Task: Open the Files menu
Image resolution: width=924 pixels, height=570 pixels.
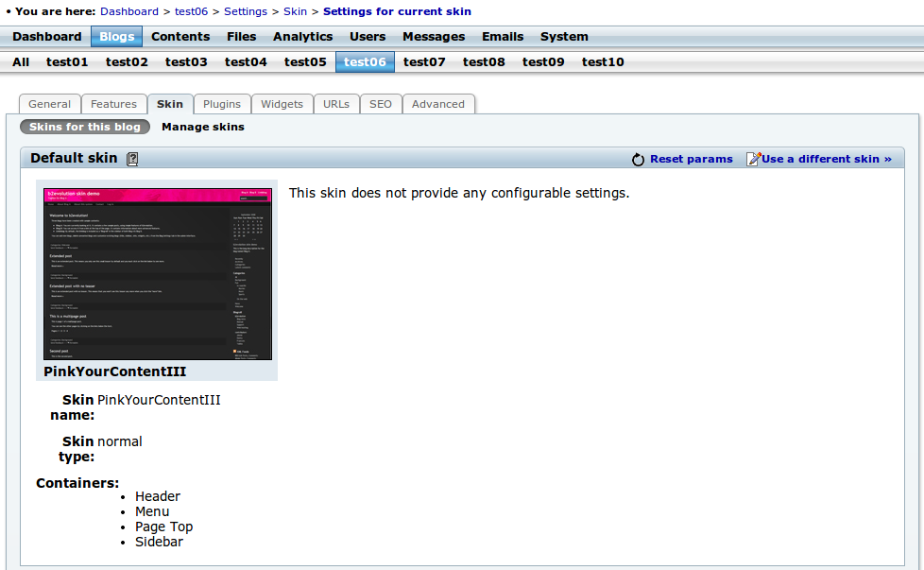Action: pos(242,37)
